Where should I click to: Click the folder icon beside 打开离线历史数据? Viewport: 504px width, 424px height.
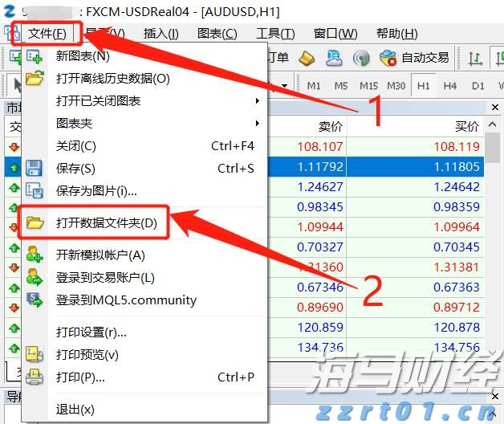[x=34, y=79]
